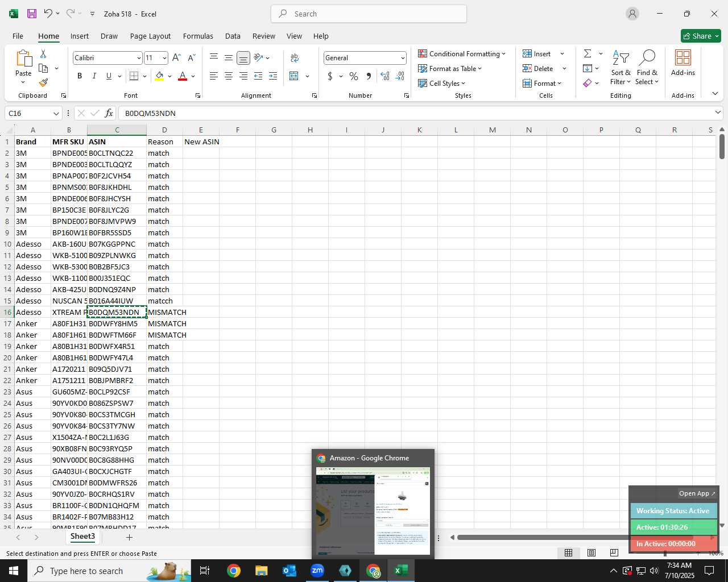Open the font color dropdown arrow
This screenshot has width=728, height=582.
tap(193, 76)
